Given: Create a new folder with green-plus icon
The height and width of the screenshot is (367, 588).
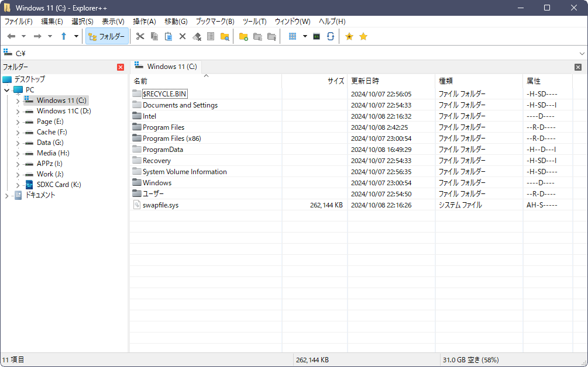Looking at the screenshot, I should [243, 36].
